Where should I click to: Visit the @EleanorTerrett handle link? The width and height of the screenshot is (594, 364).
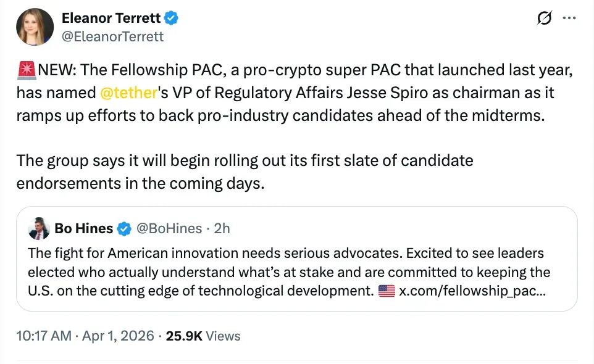pos(113,36)
